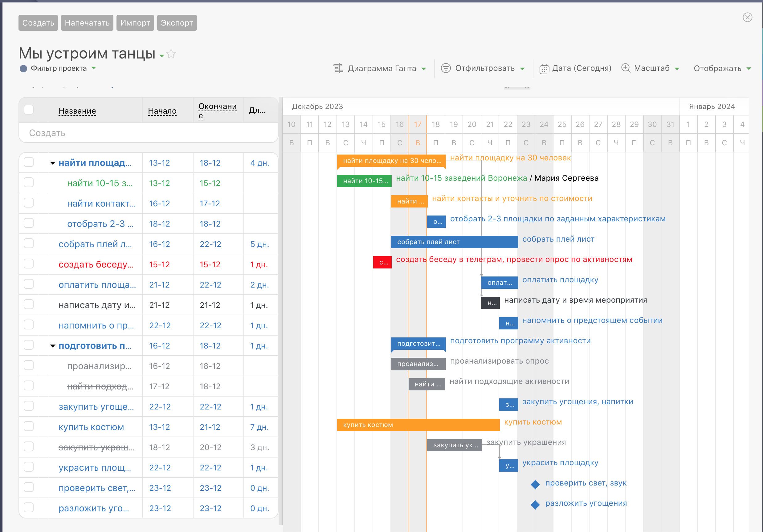The height and width of the screenshot is (532, 763).
Task: Click the milestone diamond for разложить угощения
Action: (x=535, y=505)
